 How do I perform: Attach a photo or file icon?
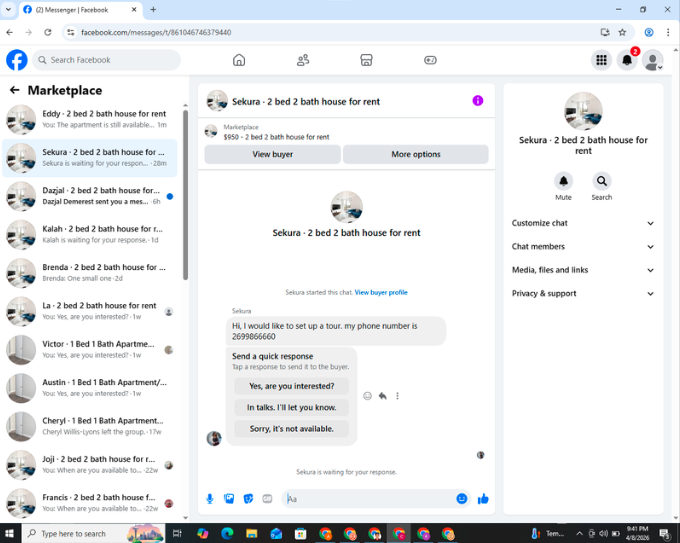coord(229,499)
